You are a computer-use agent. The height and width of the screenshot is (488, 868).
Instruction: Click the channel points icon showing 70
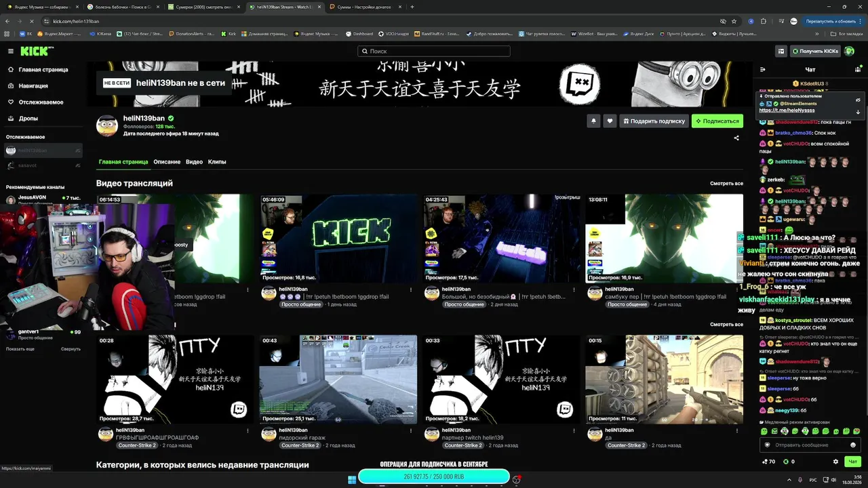(768, 462)
